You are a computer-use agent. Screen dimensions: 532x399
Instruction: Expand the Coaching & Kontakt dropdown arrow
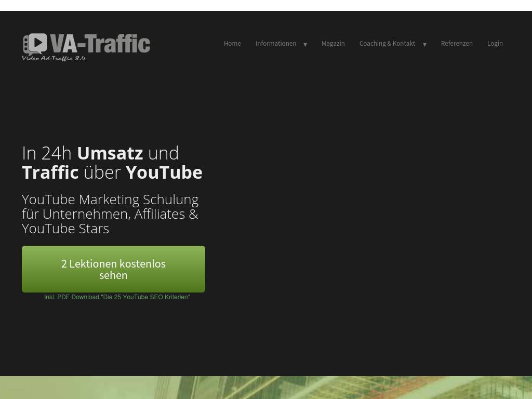[x=424, y=45]
